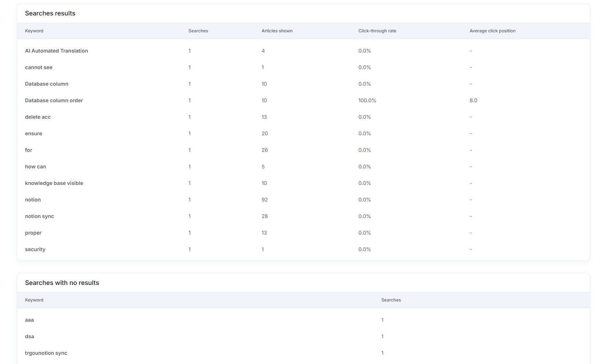The image size is (605, 364).
Task: Select the 'cannot see' keyword row
Action: pyautogui.click(x=39, y=67)
